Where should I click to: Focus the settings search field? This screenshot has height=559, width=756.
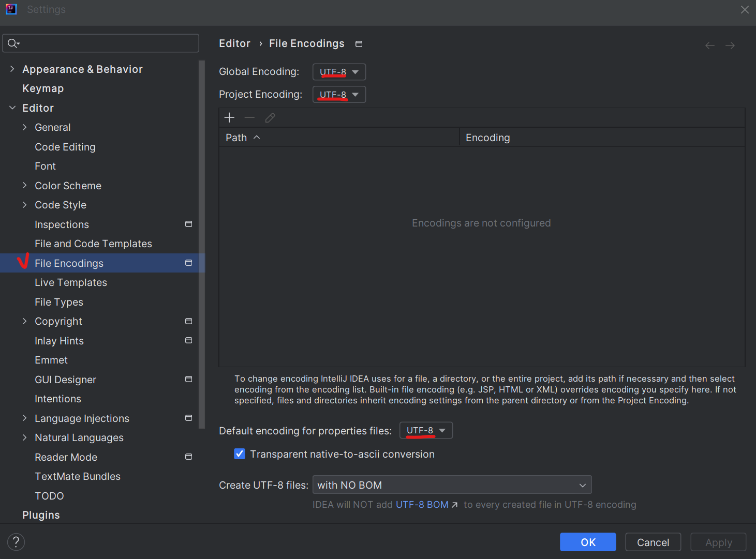click(x=101, y=43)
